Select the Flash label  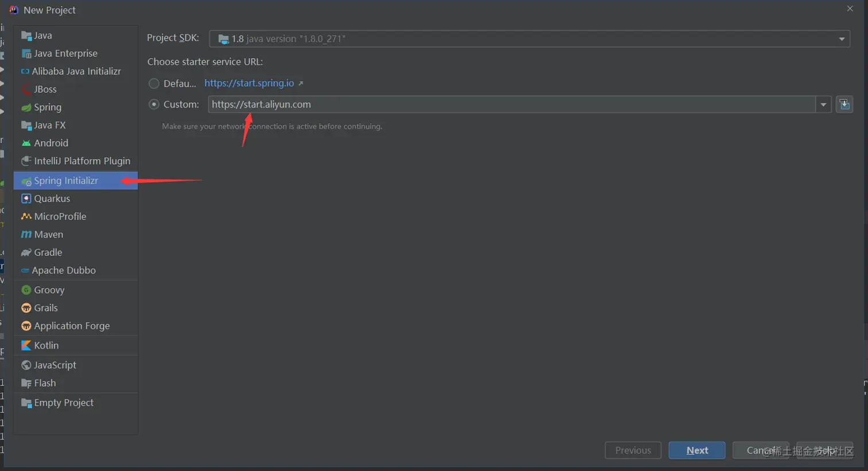(x=45, y=383)
